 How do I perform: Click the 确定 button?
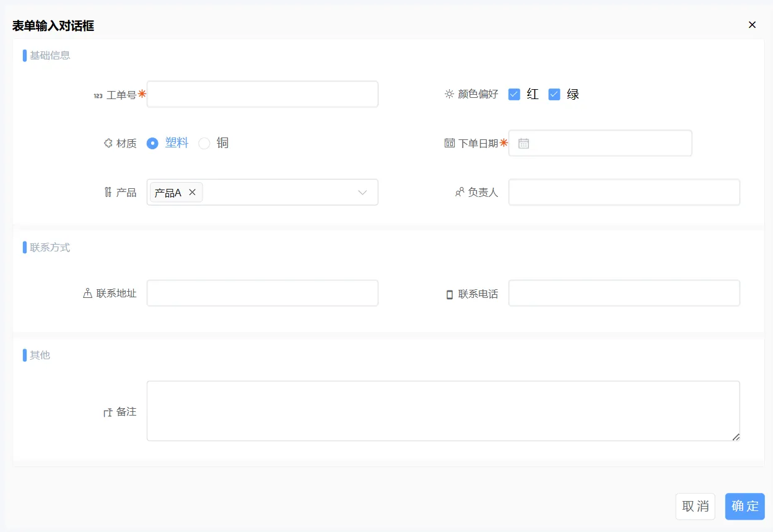pos(745,506)
